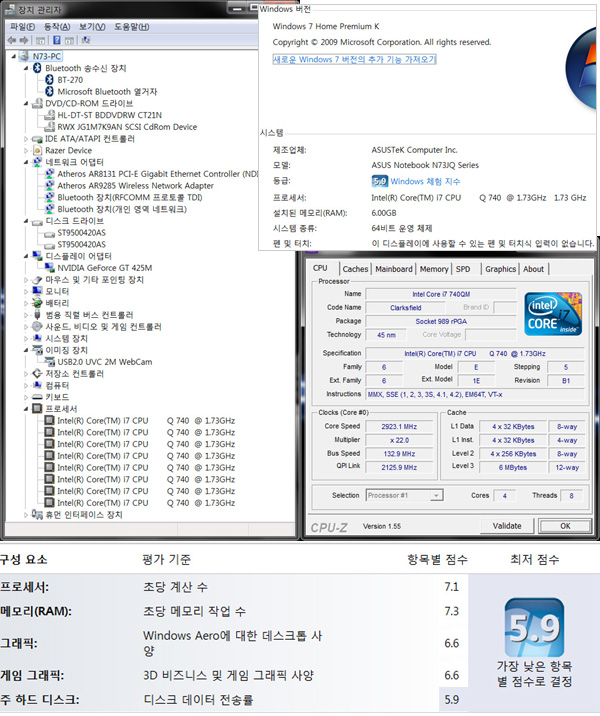600x716 pixels.
Task: Open the About tab in CPU-Z
Action: pyautogui.click(x=533, y=269)
